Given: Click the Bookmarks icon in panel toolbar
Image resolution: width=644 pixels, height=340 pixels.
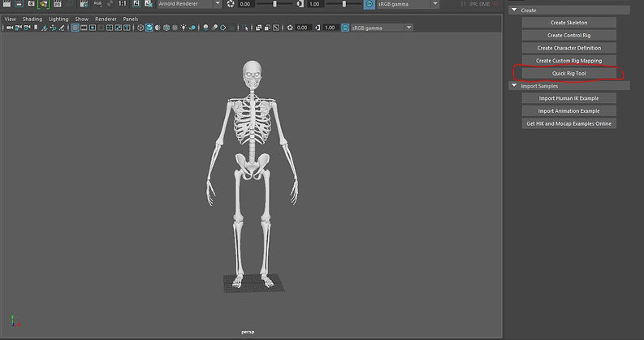Looking at the screenshot, I should pyautogui.click(x=36, y=28).
